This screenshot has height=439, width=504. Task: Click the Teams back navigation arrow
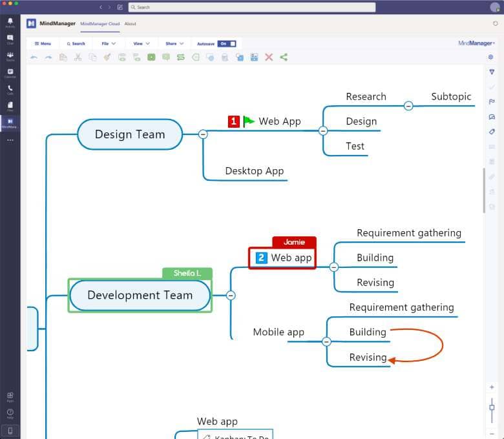tap(101, 7)
